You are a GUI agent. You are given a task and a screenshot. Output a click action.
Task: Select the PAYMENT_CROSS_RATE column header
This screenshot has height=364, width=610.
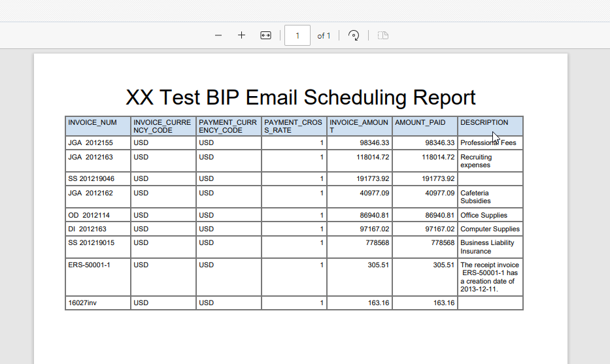tap(293, 126)
